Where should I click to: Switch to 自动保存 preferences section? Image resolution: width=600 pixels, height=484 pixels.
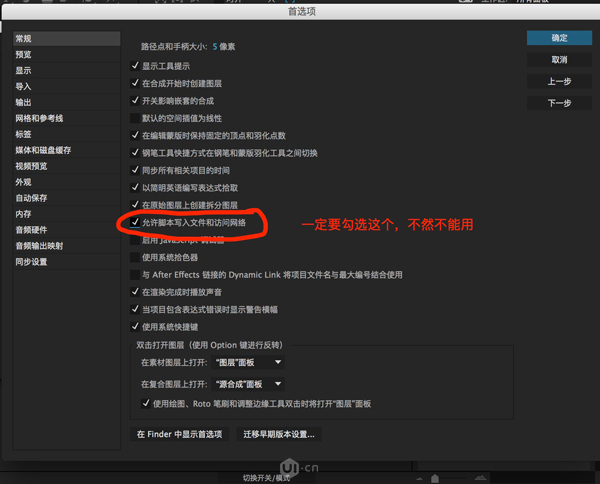click(x=31, y=198)
